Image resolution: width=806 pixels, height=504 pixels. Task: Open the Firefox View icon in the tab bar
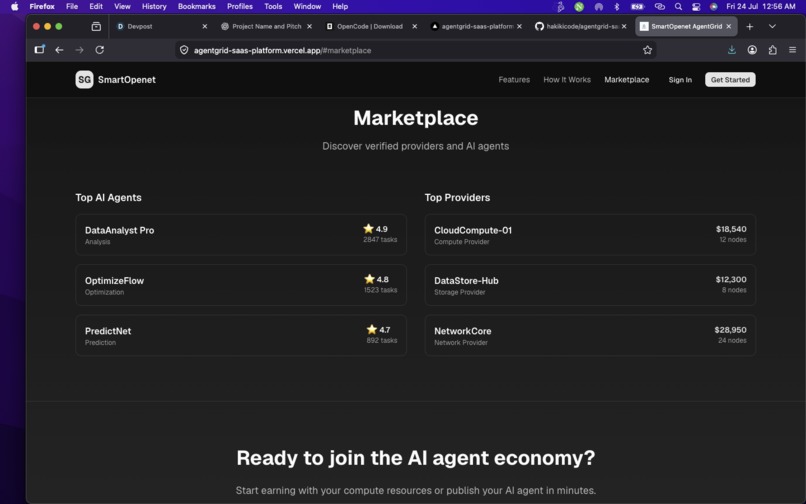96,26
